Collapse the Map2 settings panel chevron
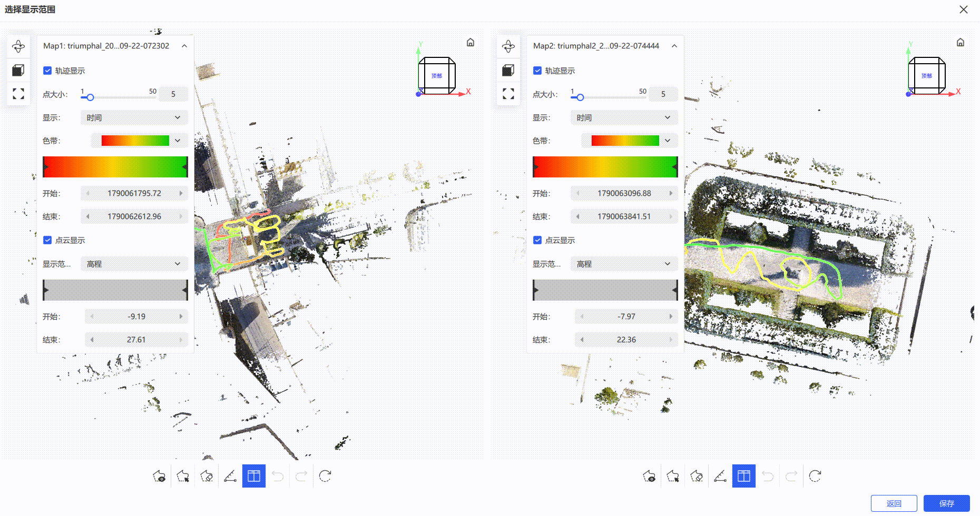980x516 pixels. click(x=674, y=46)
